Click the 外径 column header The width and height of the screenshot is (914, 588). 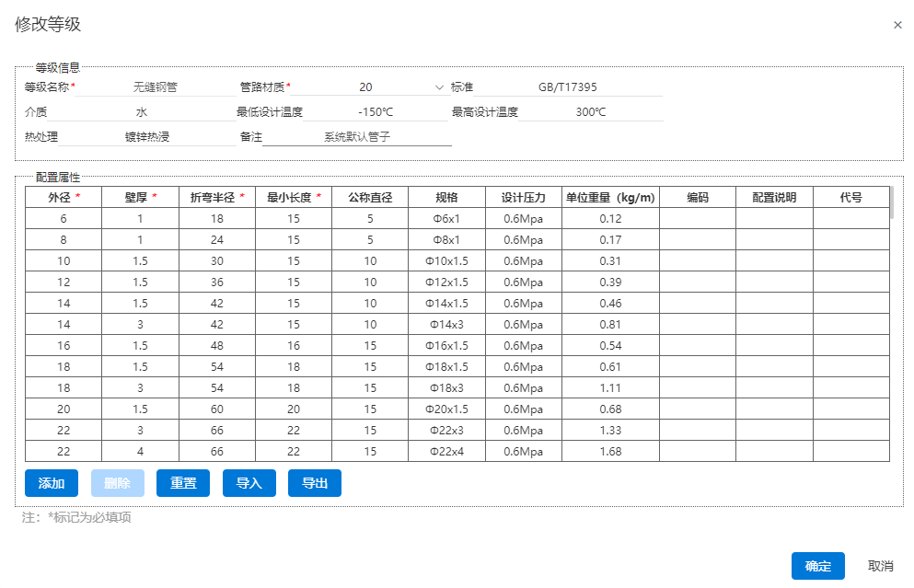click(x=64, y=197)
